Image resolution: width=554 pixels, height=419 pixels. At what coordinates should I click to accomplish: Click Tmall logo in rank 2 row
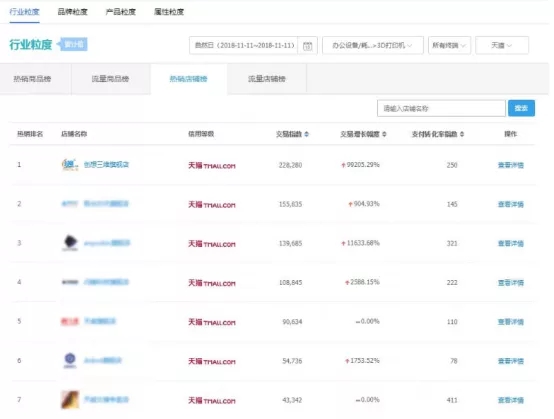pyautogui.click(x=212, y=205)
